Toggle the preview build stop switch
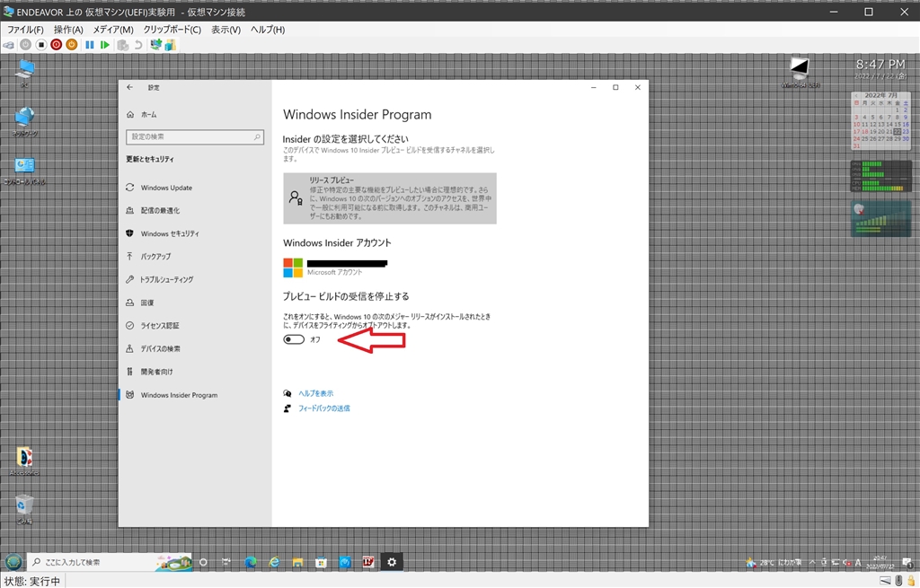 pos(294,339)
